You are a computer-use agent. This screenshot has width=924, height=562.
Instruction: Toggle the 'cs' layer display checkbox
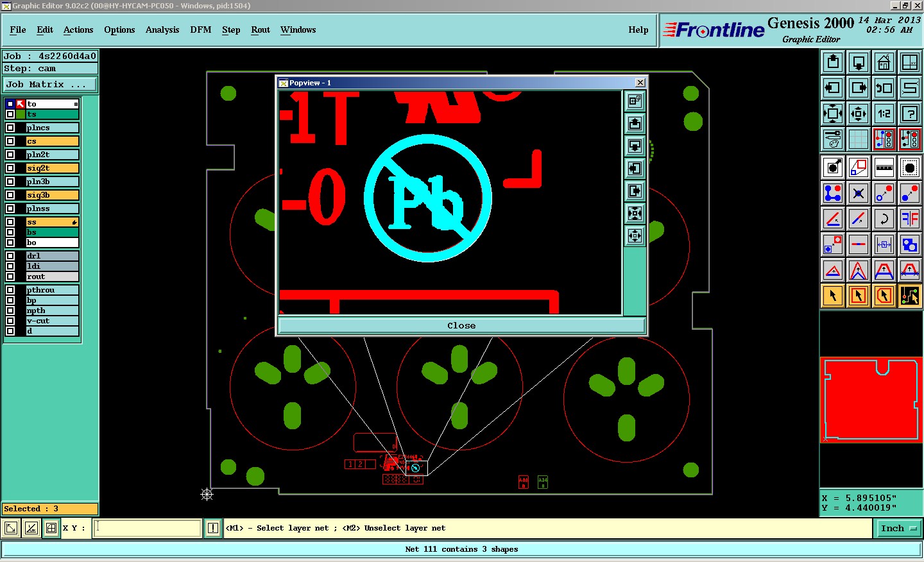[x=10, y=141]
